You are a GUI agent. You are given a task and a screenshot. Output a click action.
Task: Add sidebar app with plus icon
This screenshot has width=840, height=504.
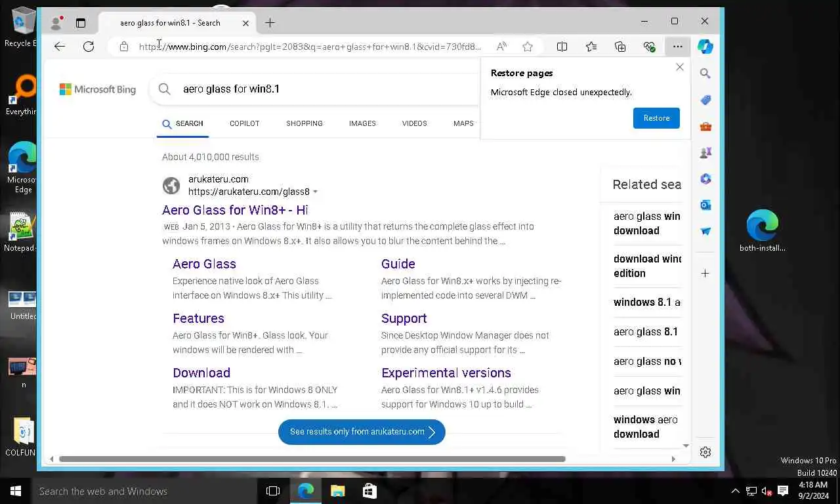pyautogui.click(x=705, y=273)
